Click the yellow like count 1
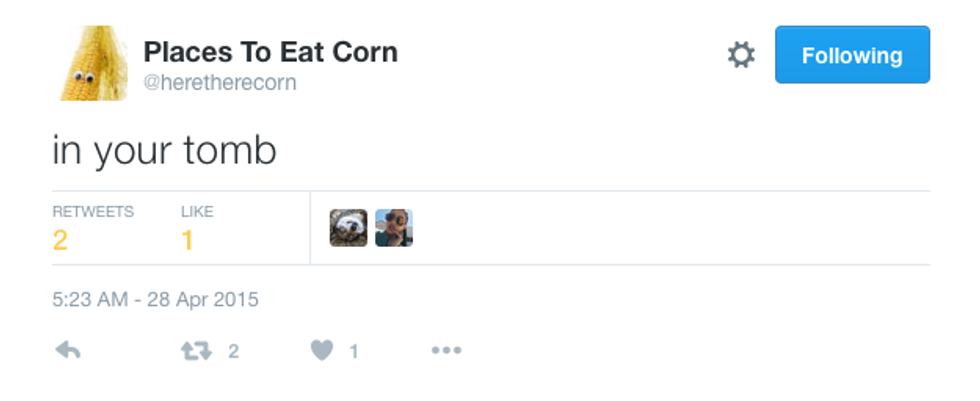The image size is (980, 401). tap(187, 240)
